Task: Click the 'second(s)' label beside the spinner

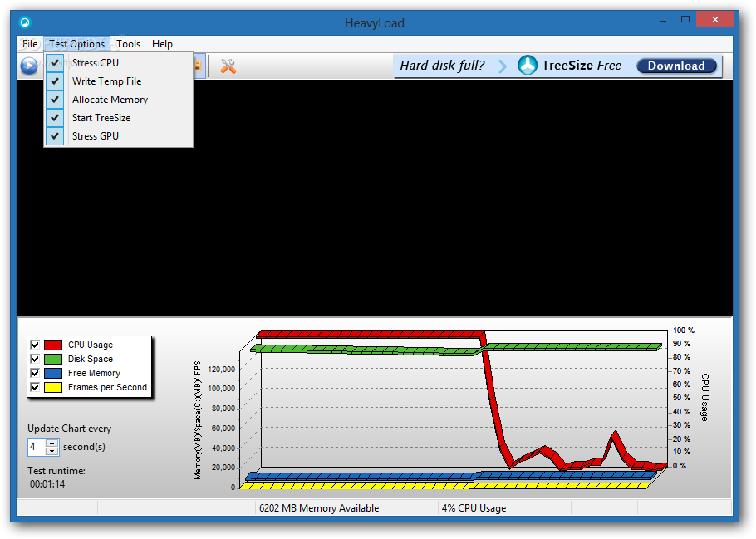Action: pyautogui.click(x=84, y=447)
